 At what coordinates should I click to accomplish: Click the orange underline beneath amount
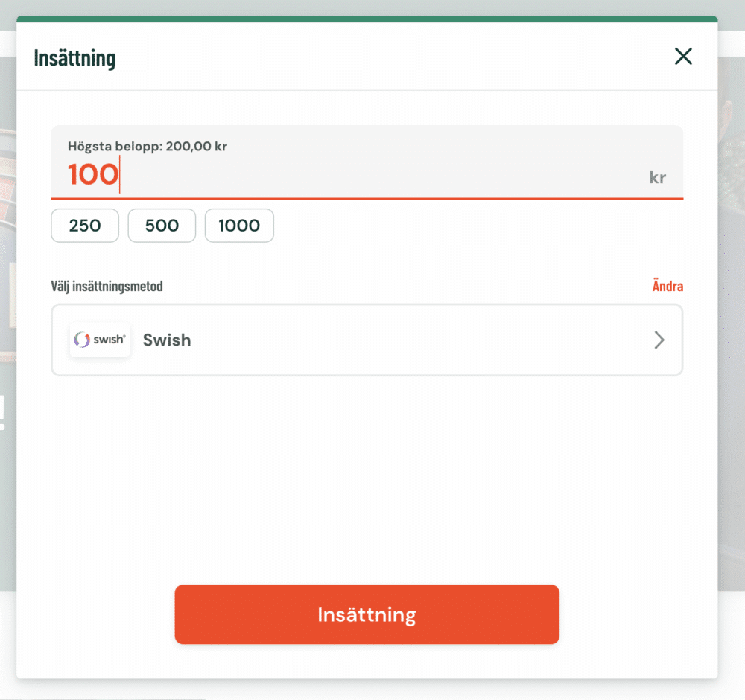pyautogui.click(x=367, y=199)
